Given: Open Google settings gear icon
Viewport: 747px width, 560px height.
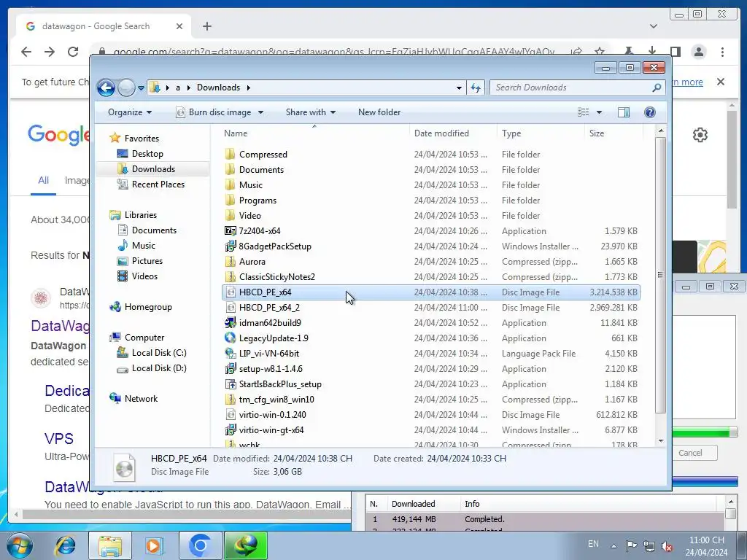Looking at the screenshot, I should click(x=700, y=135).
